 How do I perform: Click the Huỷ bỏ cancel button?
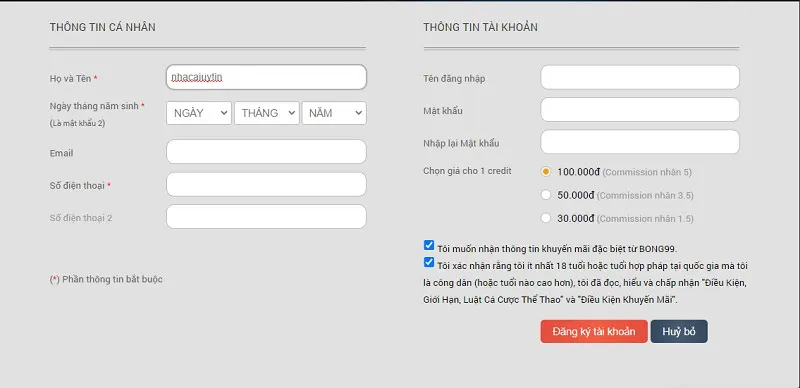[x=679, y=331]
